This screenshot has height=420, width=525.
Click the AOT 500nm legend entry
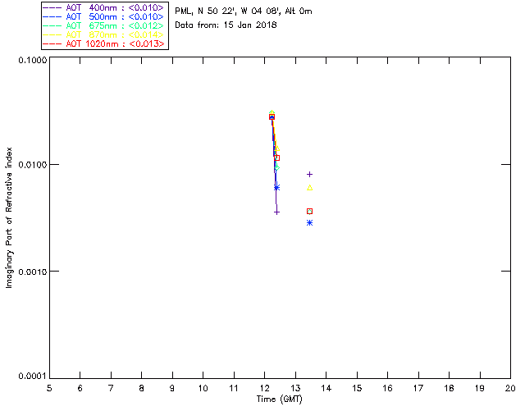coord(103,16)
